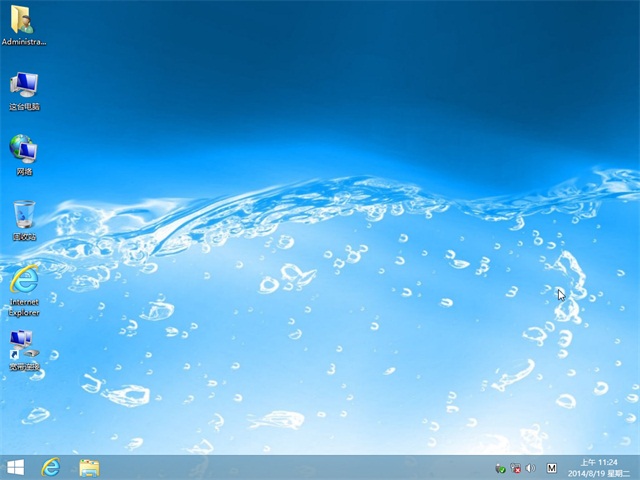Click the 'Administra...' label under the folder

pyautogui.click(x=24, y=42)
